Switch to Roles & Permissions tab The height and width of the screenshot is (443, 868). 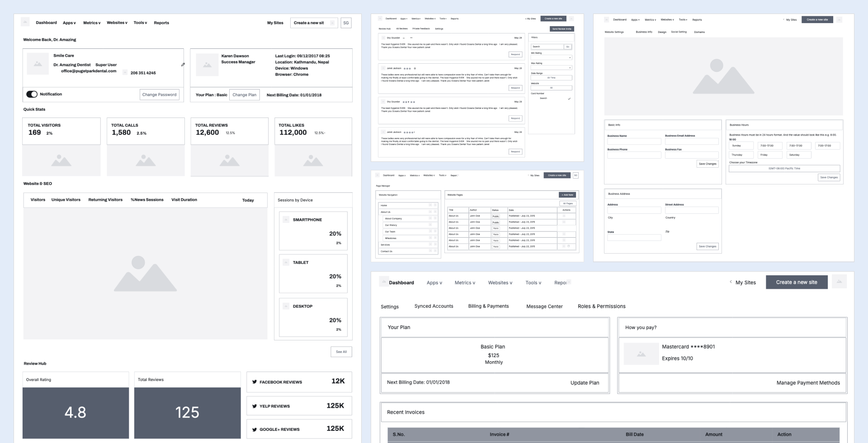pyautogui.click(x=602, y=306)
